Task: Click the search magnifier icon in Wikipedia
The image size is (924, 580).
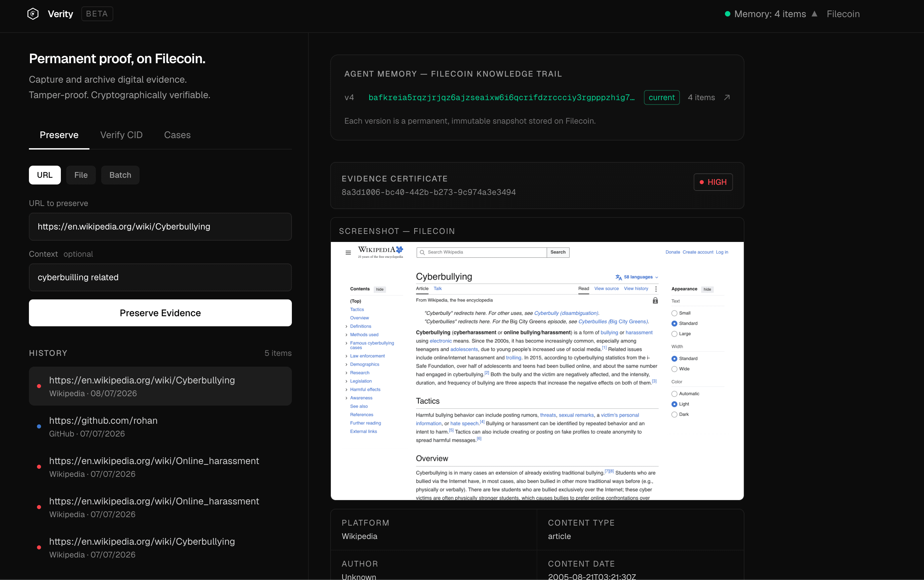Action: click(x=422, y=252)
